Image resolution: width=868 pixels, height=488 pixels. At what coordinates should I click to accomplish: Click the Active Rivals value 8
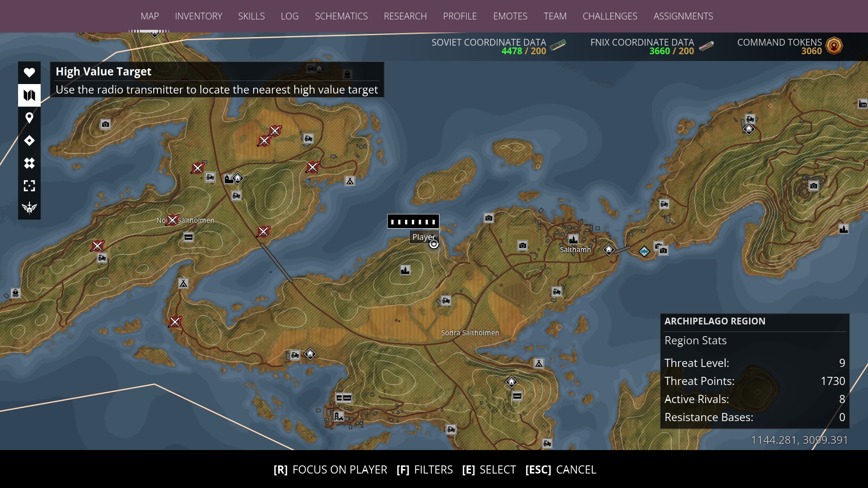coord(842,399)
